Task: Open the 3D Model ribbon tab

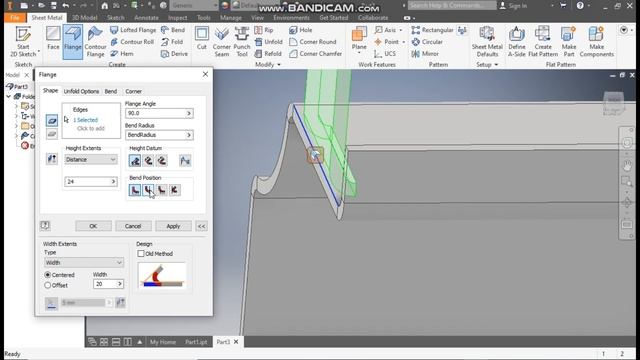Action: 84,18
